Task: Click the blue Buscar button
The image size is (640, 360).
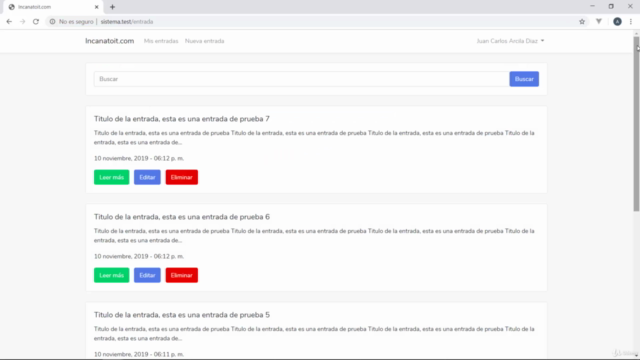Action: click(x=524, y=79)
